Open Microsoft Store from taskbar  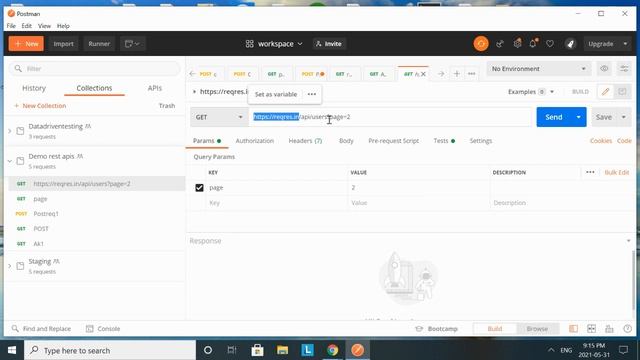[257, 350]
